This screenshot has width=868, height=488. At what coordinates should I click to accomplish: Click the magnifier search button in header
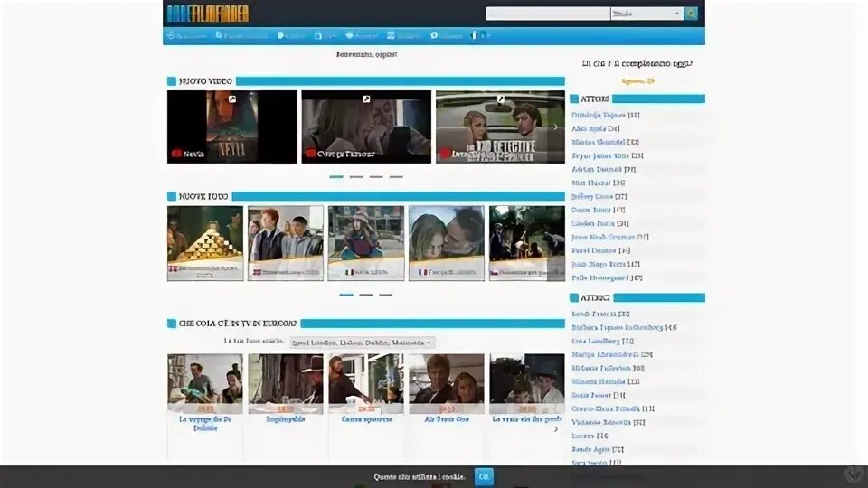click(690, 14)
